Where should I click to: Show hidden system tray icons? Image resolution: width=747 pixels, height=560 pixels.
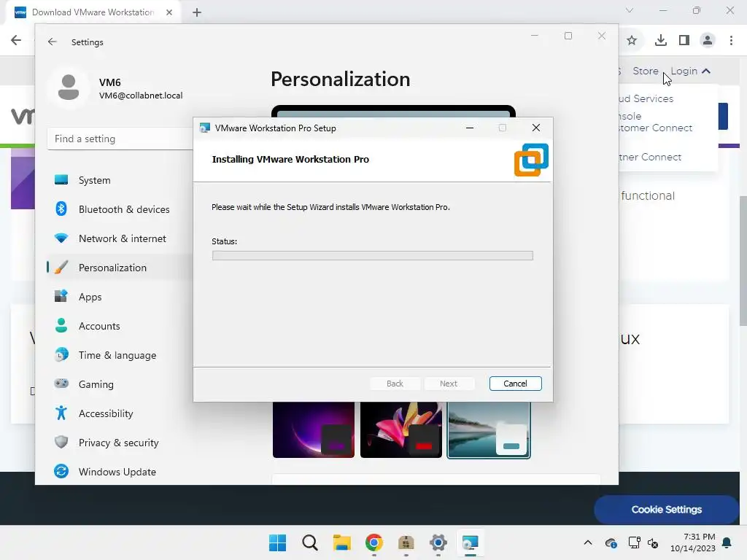(588, 542)
